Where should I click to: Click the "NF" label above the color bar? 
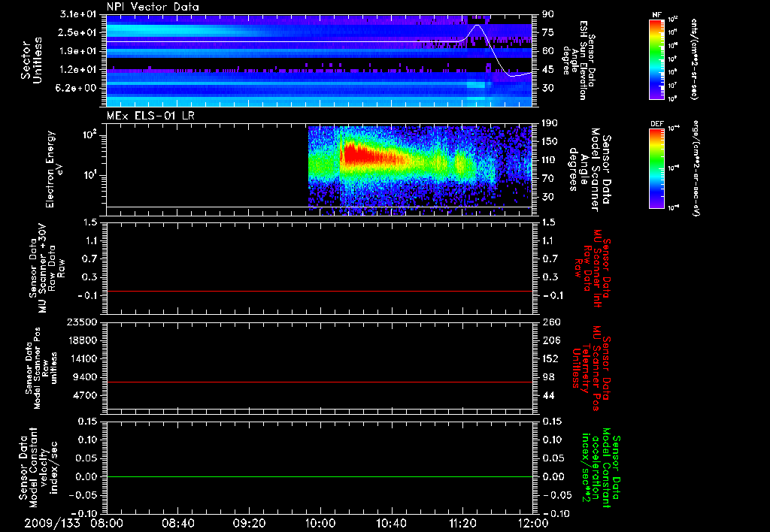[656, 15]
